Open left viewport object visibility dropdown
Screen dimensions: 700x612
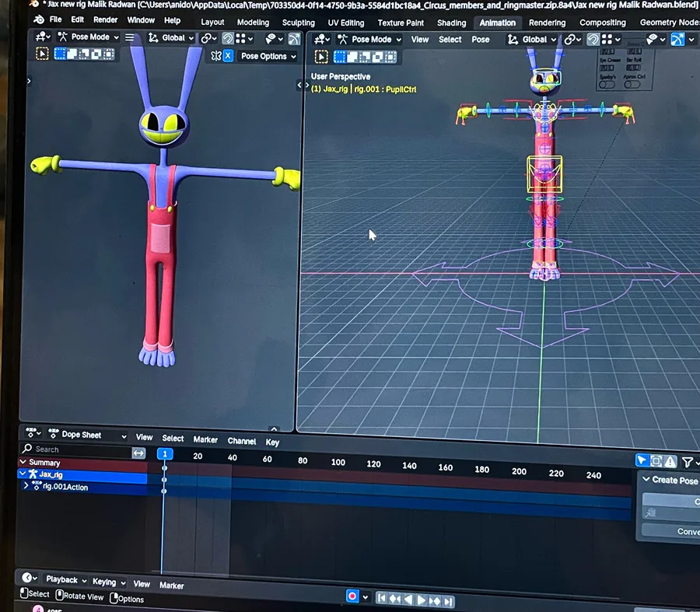[x=274, y=40]
